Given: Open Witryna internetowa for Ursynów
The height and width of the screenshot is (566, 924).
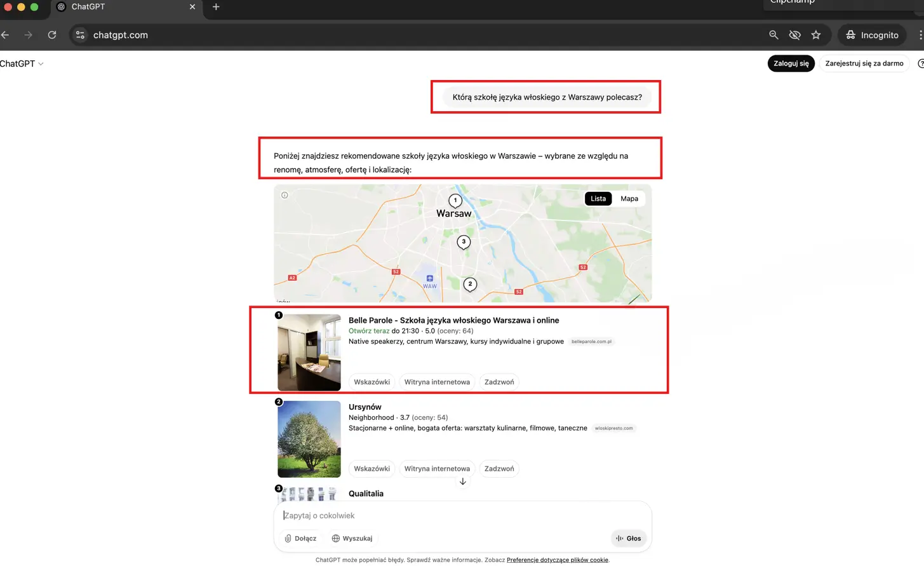Looking at the screenshot, I should coord(437,469).
